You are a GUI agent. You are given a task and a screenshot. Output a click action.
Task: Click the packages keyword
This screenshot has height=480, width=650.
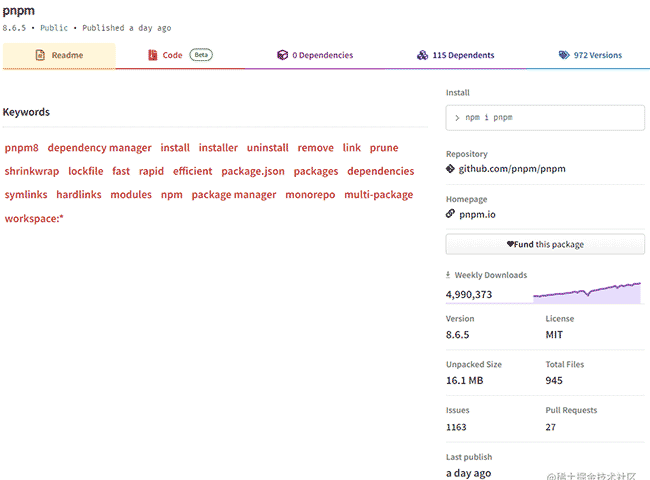pos(316,171)
